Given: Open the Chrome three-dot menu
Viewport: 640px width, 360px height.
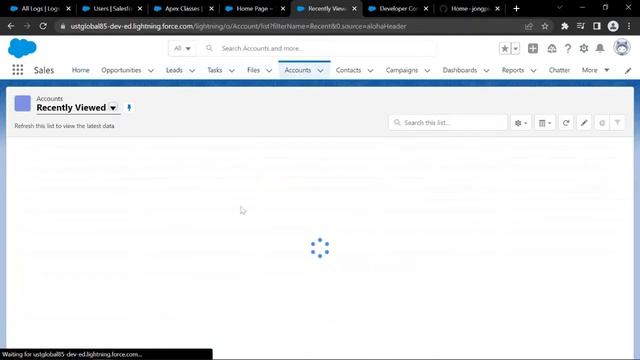Looking at the screenshot, I should tap(629, 26).
